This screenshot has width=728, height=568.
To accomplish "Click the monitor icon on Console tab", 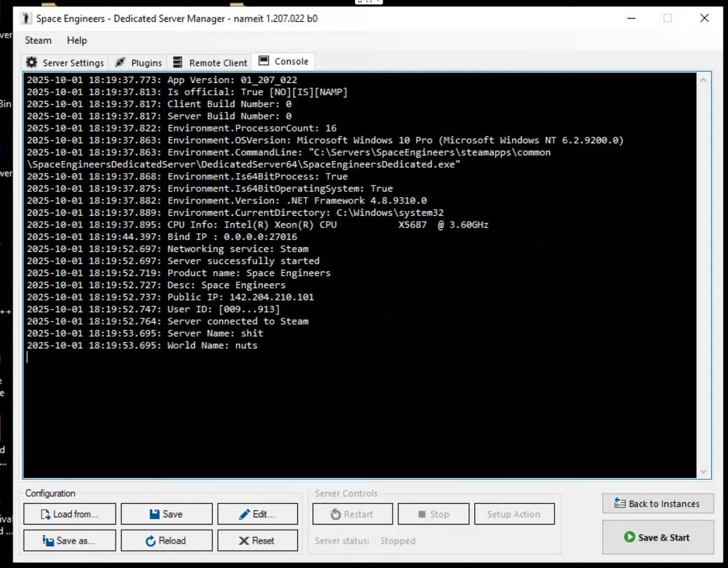I will click(x=264, y=61).
